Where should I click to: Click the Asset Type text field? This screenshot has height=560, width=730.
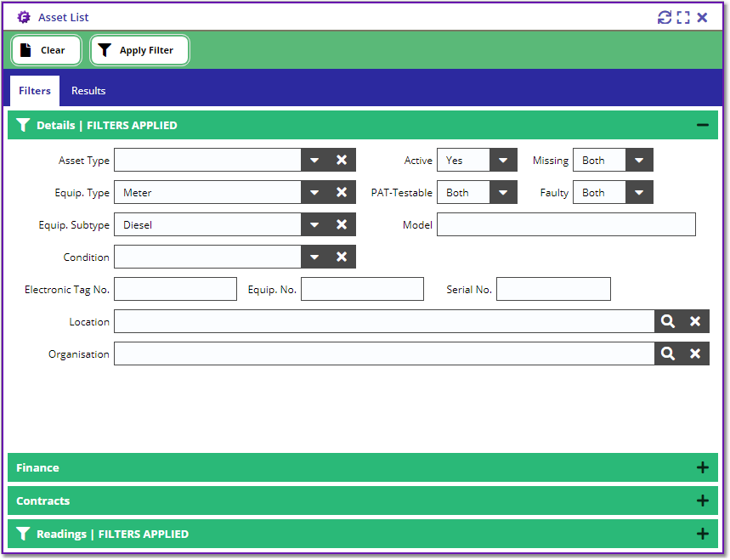point(207,160)
